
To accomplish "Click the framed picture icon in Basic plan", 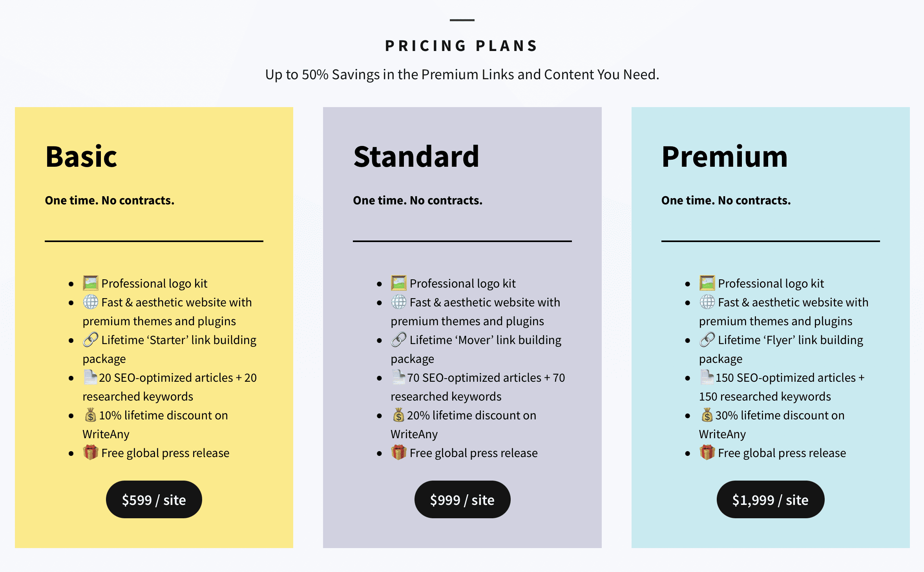I will click(x=90, y=283).
